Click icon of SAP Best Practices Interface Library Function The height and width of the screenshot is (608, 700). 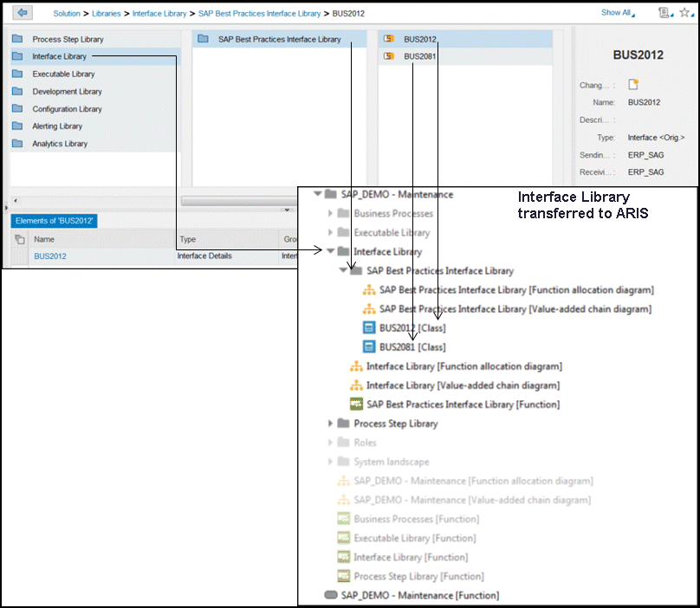coord(356,404)
